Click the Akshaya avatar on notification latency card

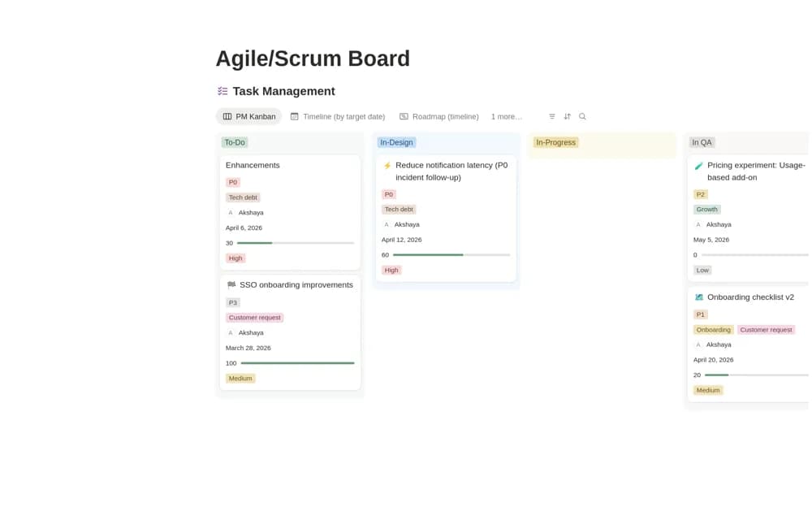click(387, 224)
